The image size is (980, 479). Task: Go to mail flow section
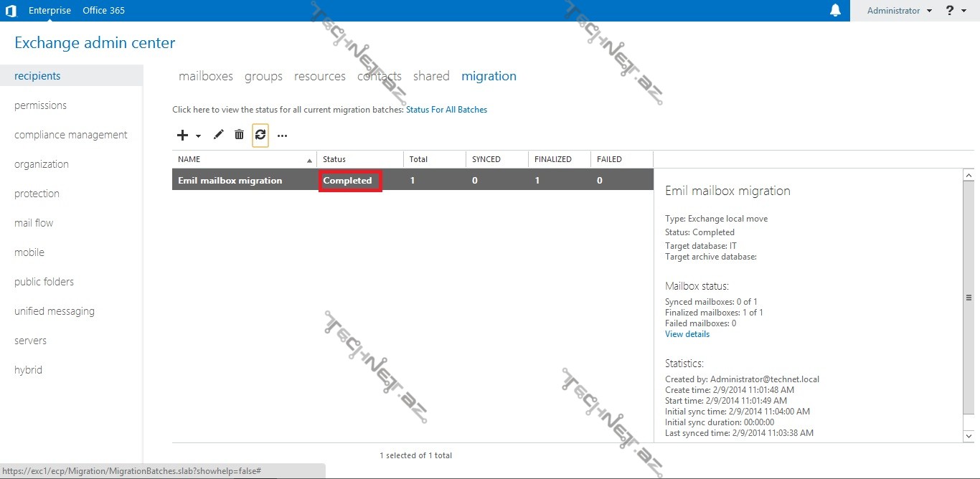click(x=34, y=223)
